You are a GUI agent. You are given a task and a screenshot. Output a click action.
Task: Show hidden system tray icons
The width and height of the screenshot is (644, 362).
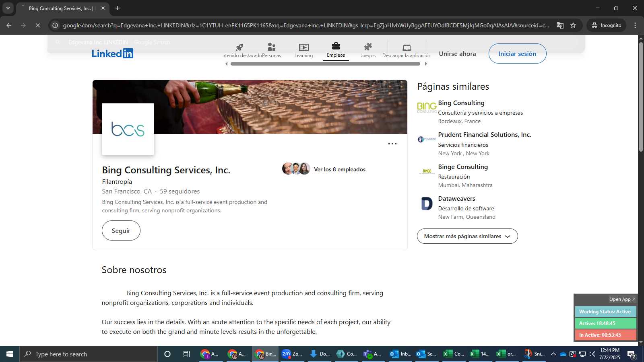[553, 354]
